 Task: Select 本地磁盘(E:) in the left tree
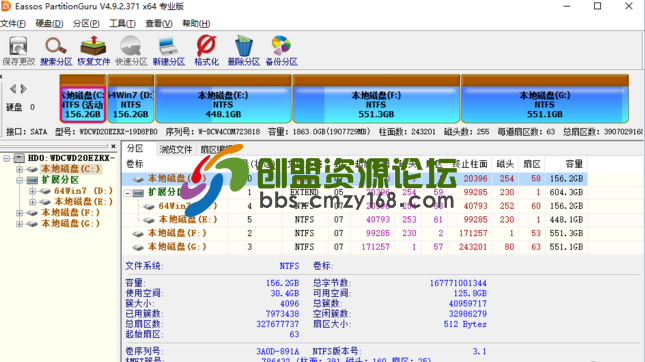tap(83, 202)
